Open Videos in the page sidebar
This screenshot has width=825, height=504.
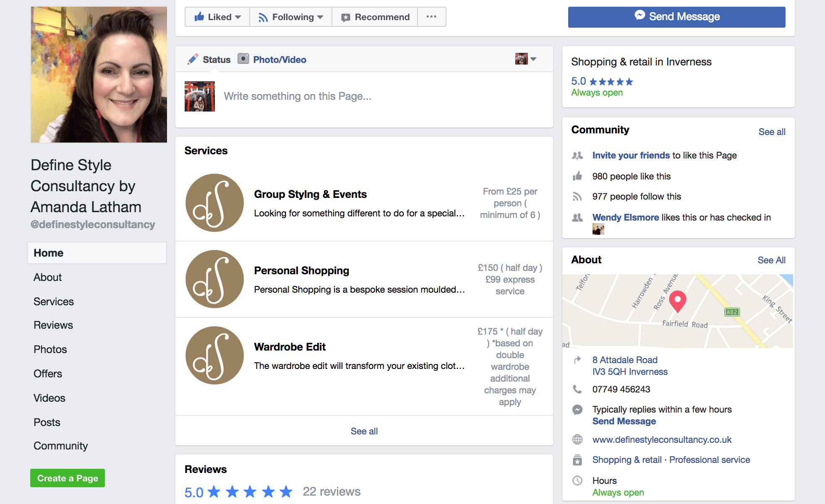[x=50, y=398]
